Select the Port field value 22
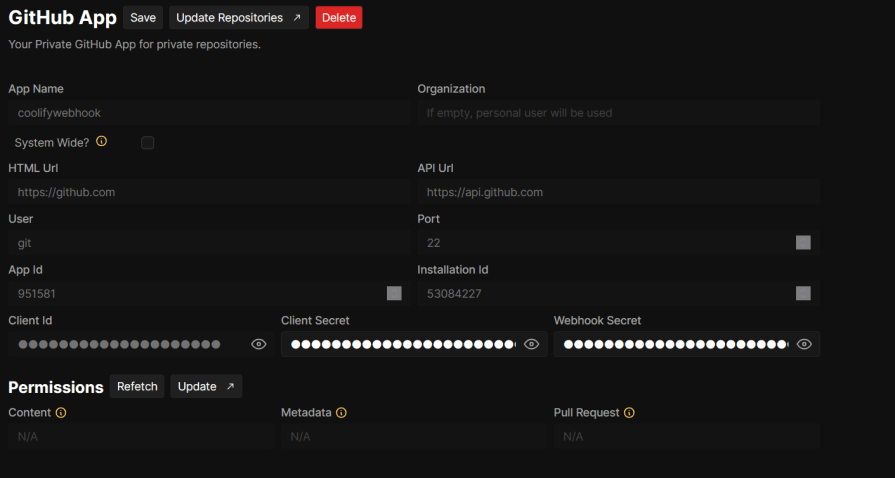This screenshot has height=478, width=895. (x=619, y=243)
